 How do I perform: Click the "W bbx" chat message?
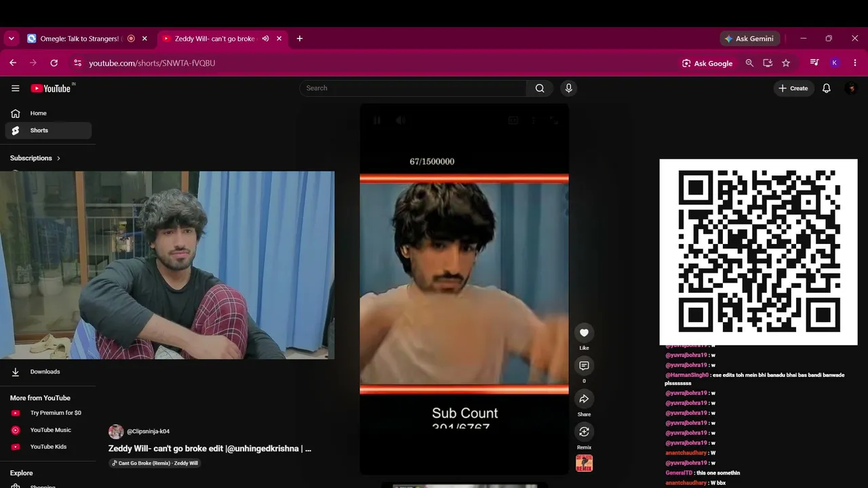[696, 483]
